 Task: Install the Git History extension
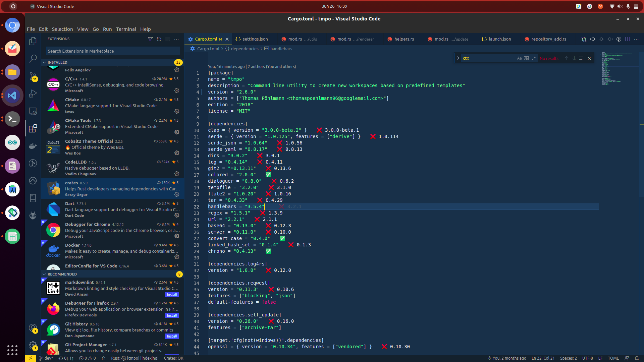[x=172, y=336]
